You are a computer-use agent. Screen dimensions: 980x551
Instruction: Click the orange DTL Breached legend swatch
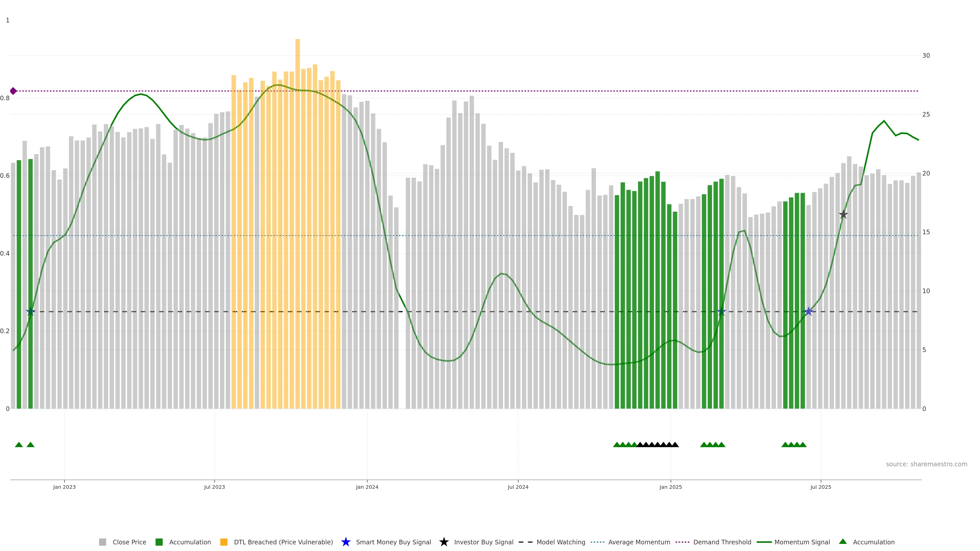224,542
